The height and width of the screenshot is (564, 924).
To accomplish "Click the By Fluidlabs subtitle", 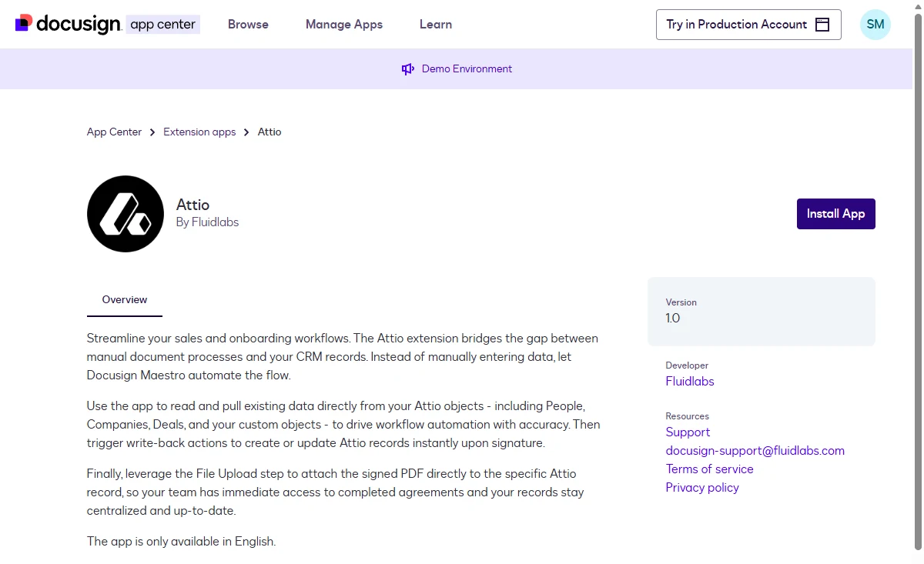I will click(208, 222).
